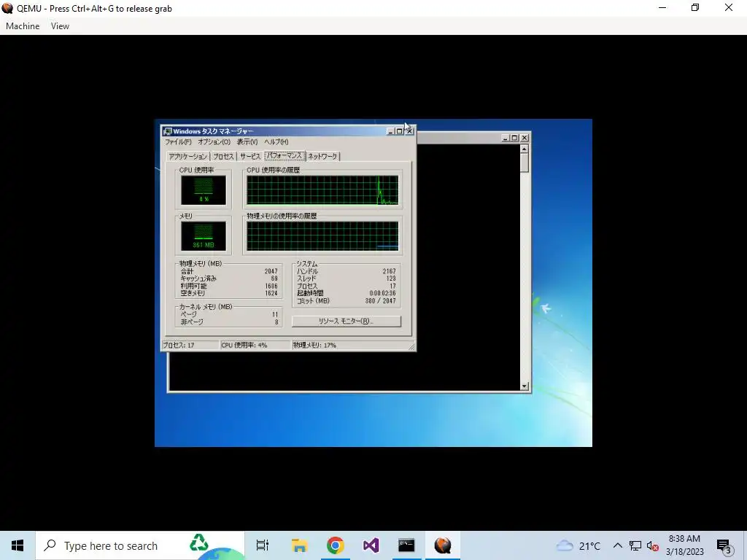Click the background window scrollbar up arrow
This screenshot has height=560, width=747.
point(525,149)
